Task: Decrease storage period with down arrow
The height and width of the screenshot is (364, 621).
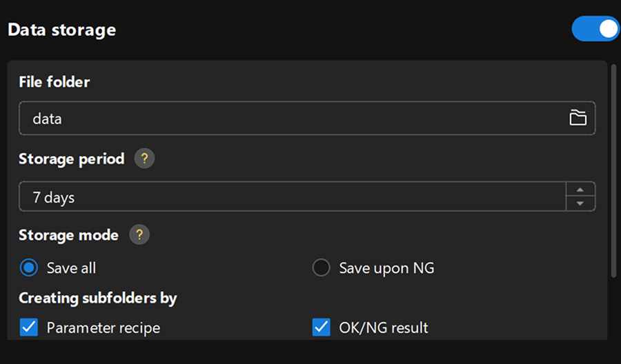Action: click(580, 203)
